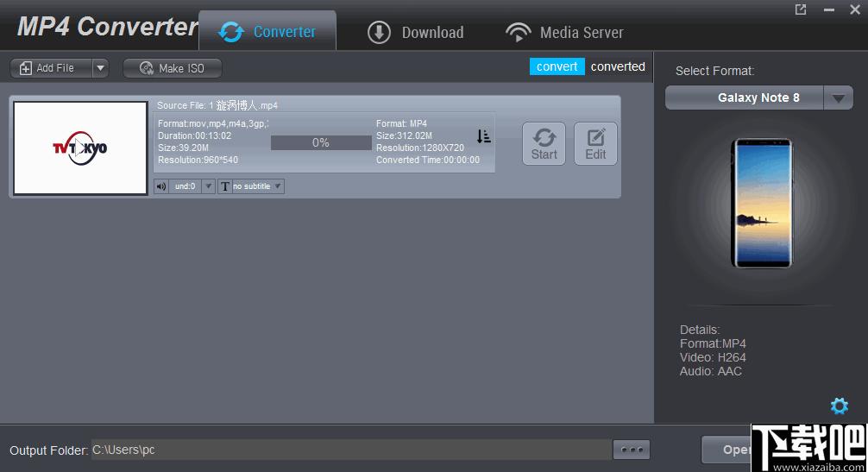The width and height of the screenshot is (868, 472).
Task: Click the Make ISO button
Action: (173, 68)
